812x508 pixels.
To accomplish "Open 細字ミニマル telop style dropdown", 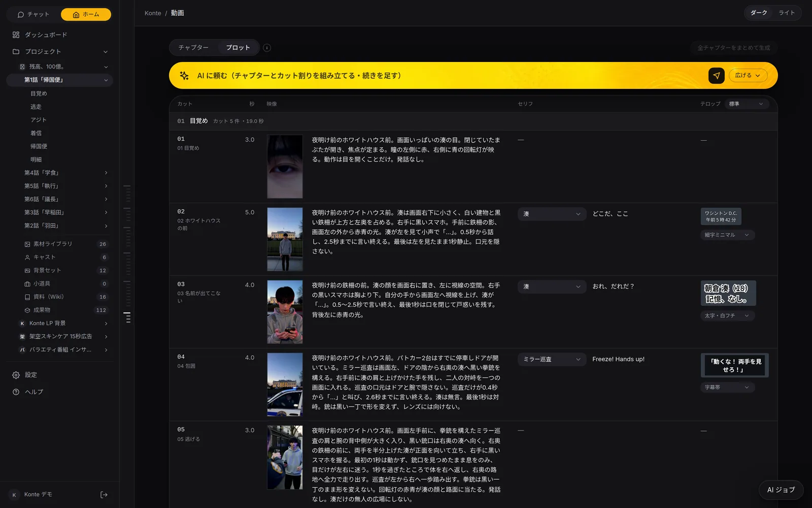I will (x=727, y=235).
